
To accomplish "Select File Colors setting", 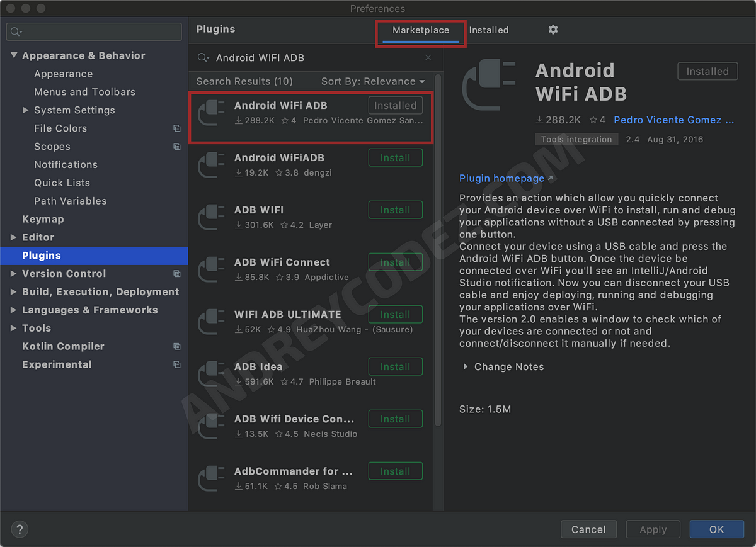I will (60, 128).
